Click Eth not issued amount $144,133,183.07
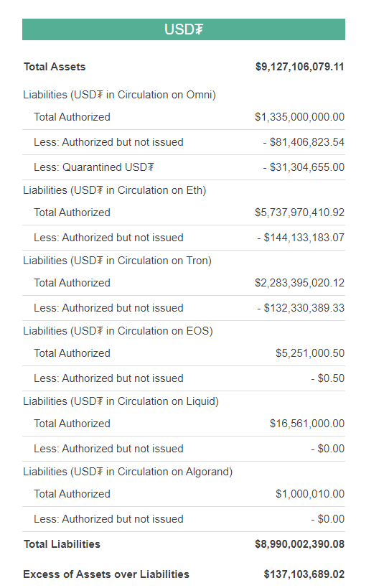The image size is (384, 588). click(x=301, y=238)
